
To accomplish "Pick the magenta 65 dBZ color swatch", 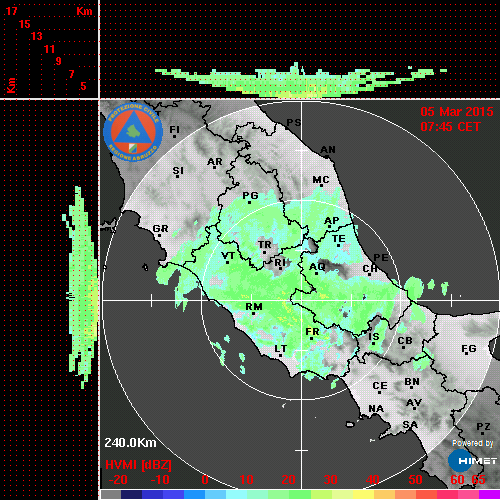I will (489, 494).
